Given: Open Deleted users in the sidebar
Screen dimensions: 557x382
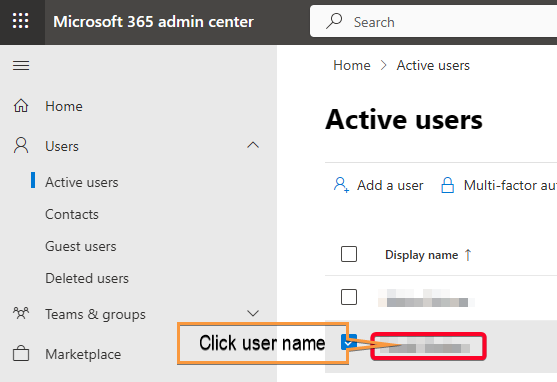Looking at the screenshot, I should click(87, 278).
